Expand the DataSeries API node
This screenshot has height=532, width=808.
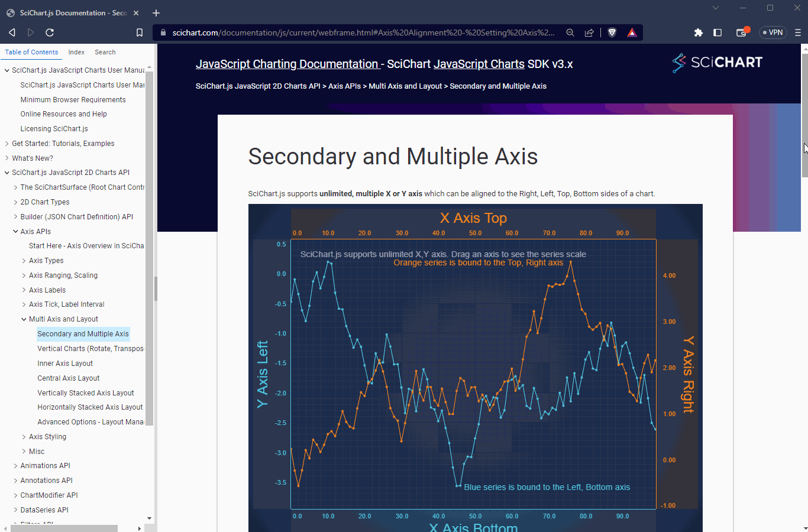click(x=15, y=510)
